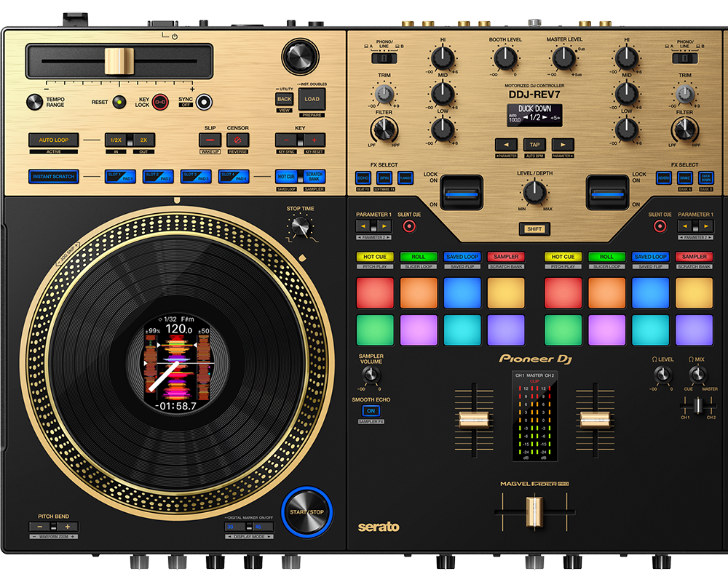The height and width of the screenshot is (582, 728).
Task: Click the STOP TIME knob
Action: pos(301,227)
